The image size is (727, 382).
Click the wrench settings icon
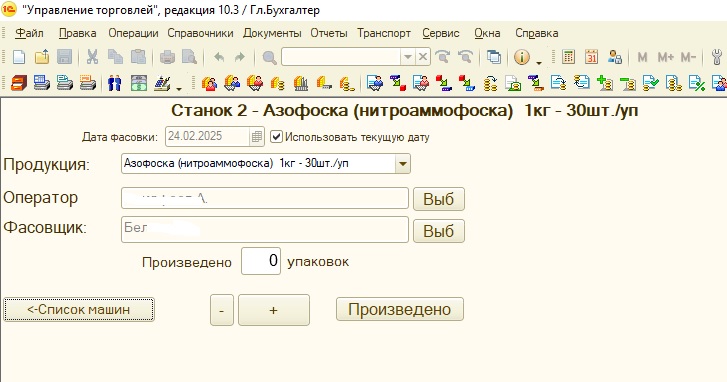coord(717,57)
